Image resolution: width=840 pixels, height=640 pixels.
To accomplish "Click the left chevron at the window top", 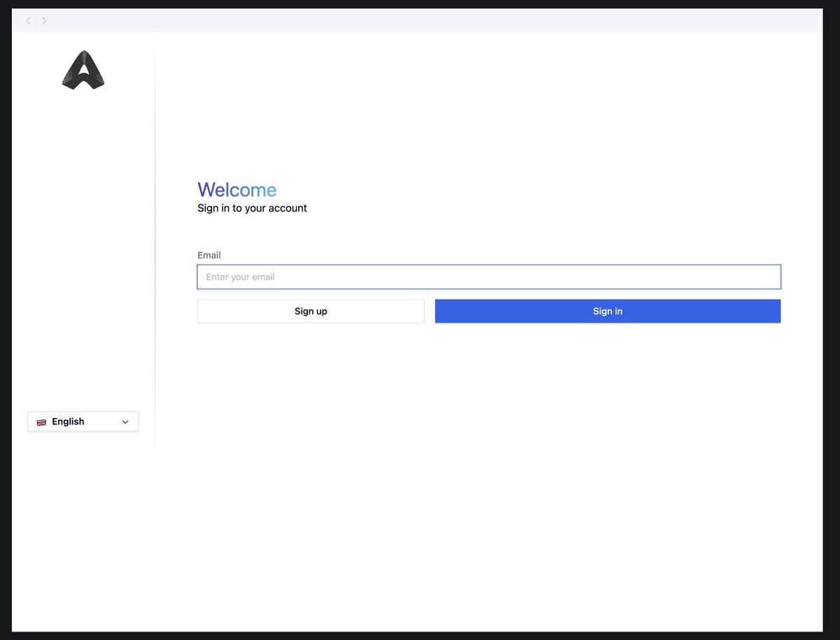I will point(28,20).
